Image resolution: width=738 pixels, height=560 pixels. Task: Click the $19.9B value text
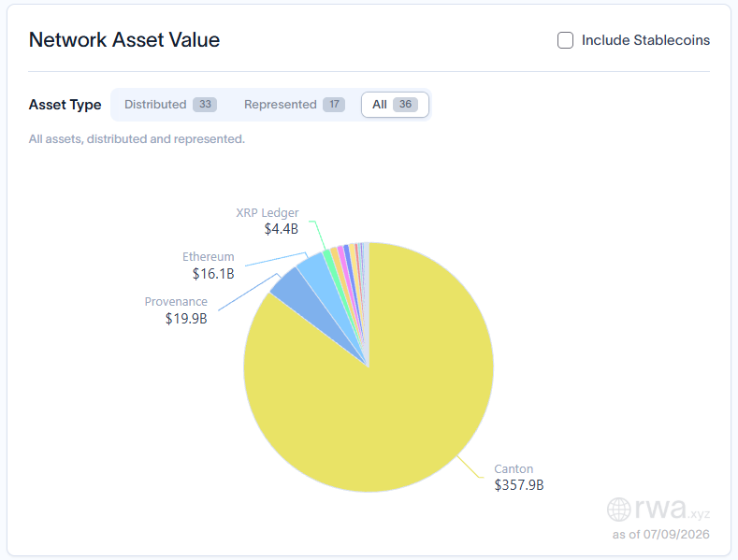pyautogui.click(x=186, y=319)
